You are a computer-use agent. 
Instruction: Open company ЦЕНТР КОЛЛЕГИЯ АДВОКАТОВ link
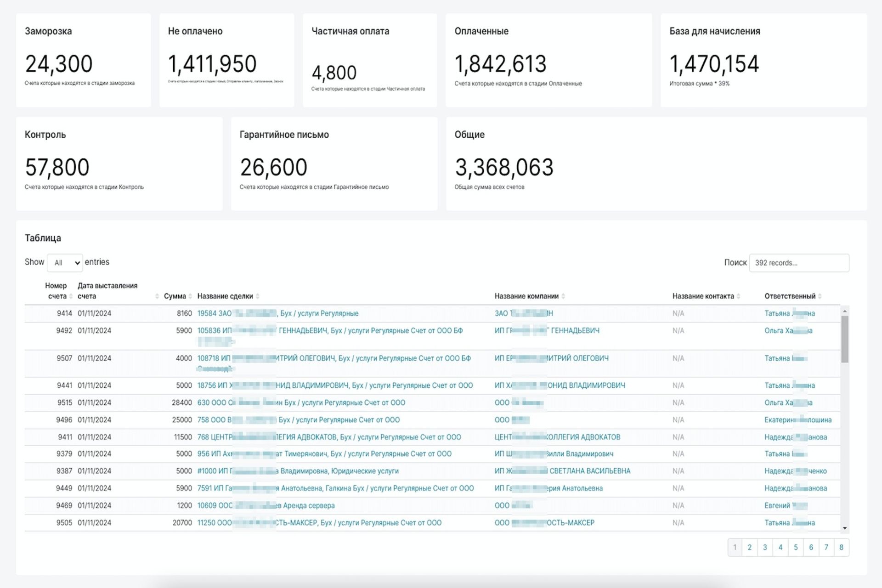click(582, 437)
